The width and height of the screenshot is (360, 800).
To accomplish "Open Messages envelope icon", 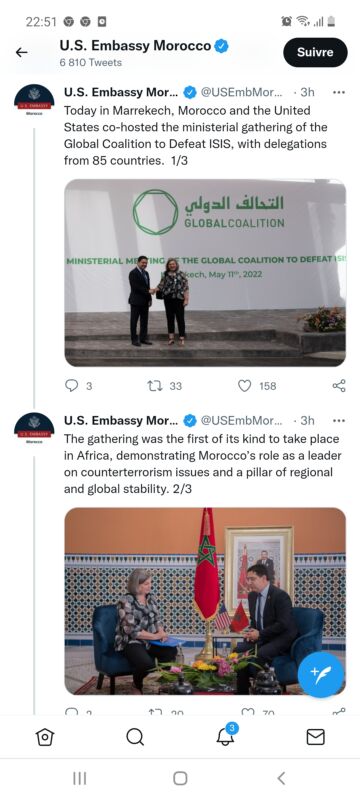I will (315, 737).
